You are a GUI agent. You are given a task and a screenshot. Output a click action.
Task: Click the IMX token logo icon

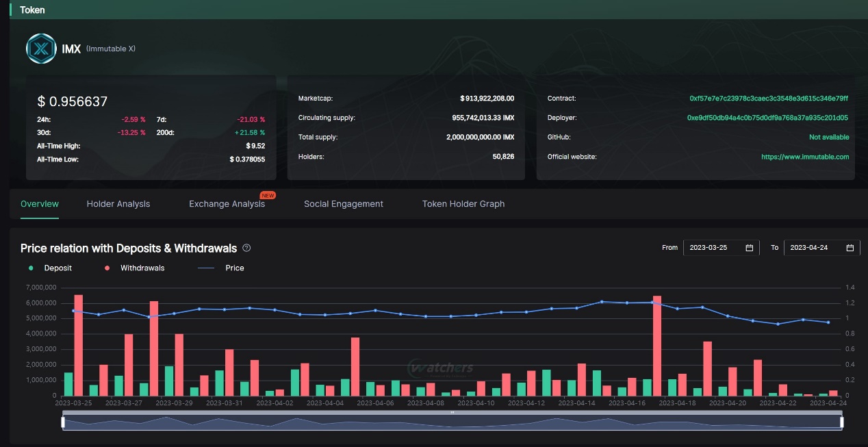(x=41, y=49)
